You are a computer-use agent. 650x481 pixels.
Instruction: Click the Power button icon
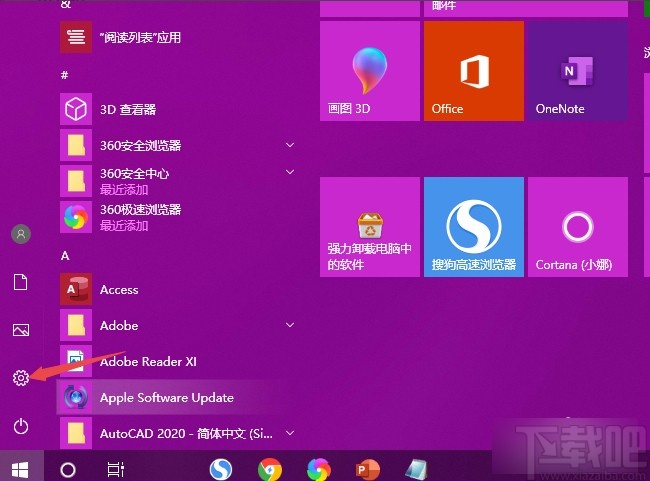click(20, 426)
